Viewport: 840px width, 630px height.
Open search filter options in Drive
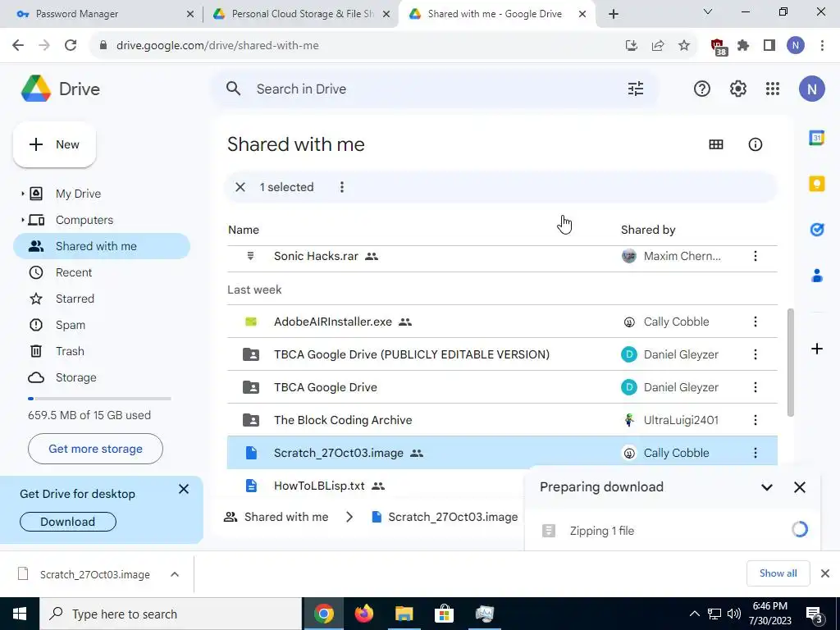[636, 89]
